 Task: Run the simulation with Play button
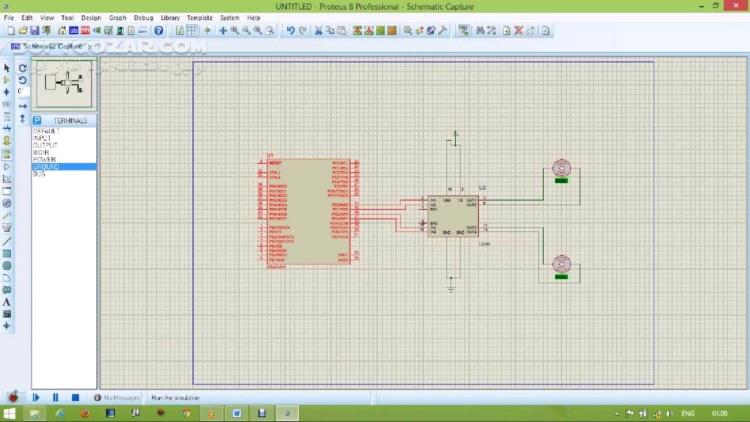[x=36, y=398]
